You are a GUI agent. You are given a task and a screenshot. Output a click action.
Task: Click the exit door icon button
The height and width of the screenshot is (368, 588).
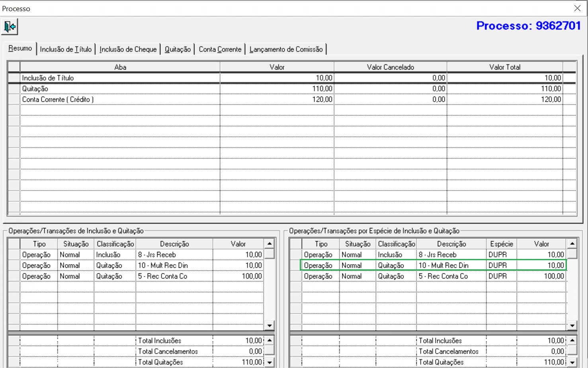[10, 27]
